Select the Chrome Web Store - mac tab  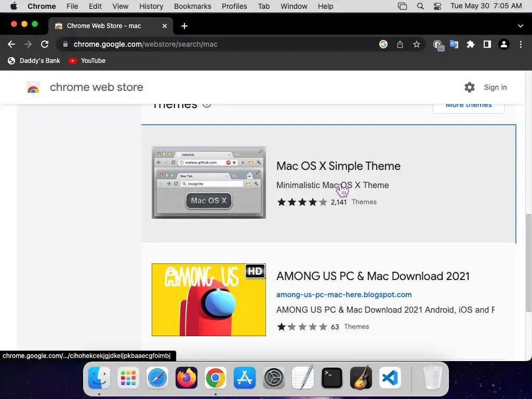(111, 26)
